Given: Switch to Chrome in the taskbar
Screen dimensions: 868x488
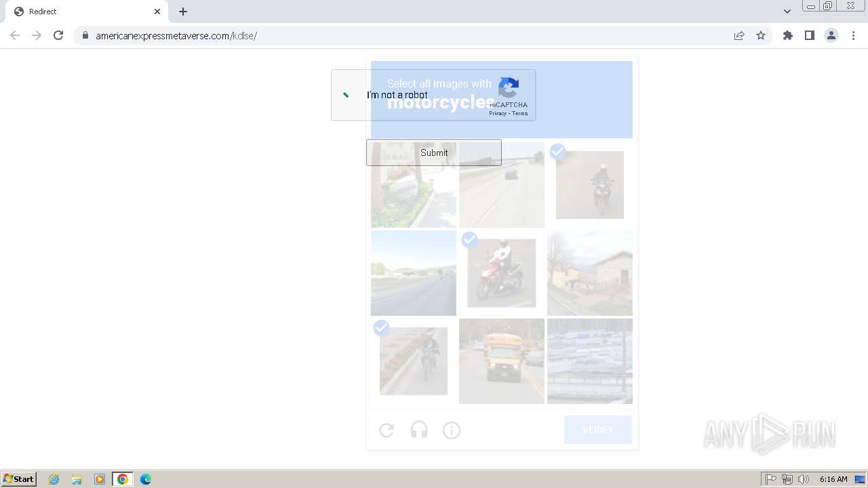Looking at the screenshot, I should tap(123, 479).
